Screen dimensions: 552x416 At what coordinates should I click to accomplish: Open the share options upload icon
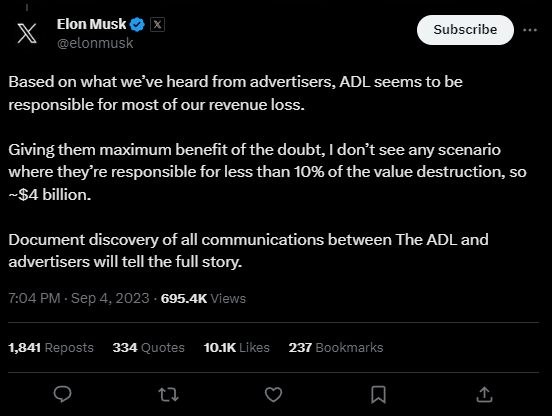[484, 394]
